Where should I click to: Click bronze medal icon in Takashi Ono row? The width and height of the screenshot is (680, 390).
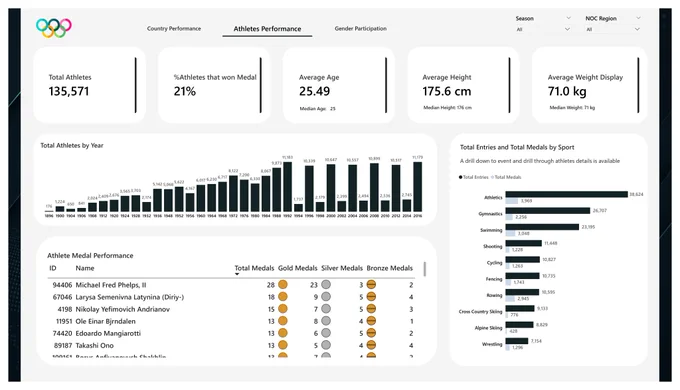[x=371, y=345]
